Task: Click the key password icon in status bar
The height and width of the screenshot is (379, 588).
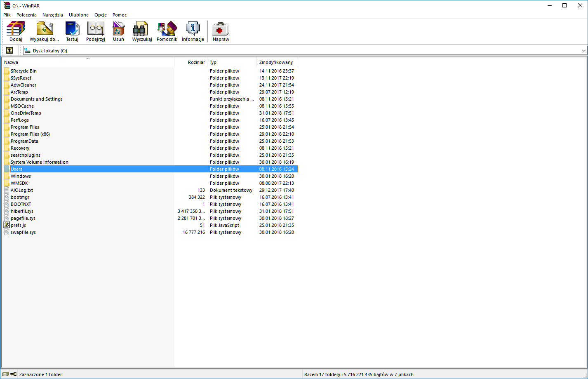Action: tap(13, 374)
